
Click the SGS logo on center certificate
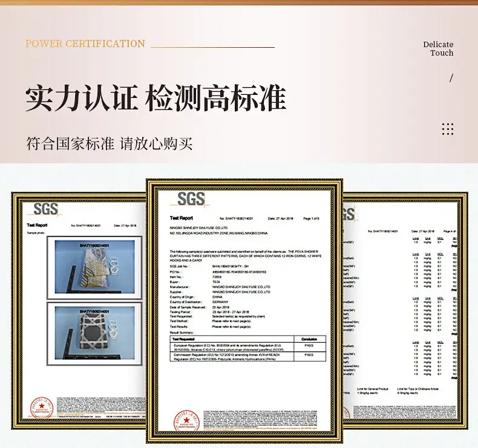click(x=191, y=199)
